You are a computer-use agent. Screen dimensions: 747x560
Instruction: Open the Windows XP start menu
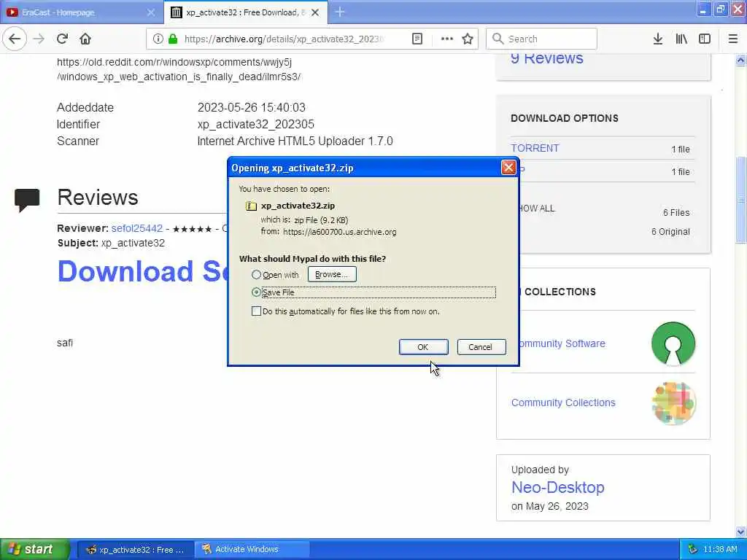tap(35, 549)
